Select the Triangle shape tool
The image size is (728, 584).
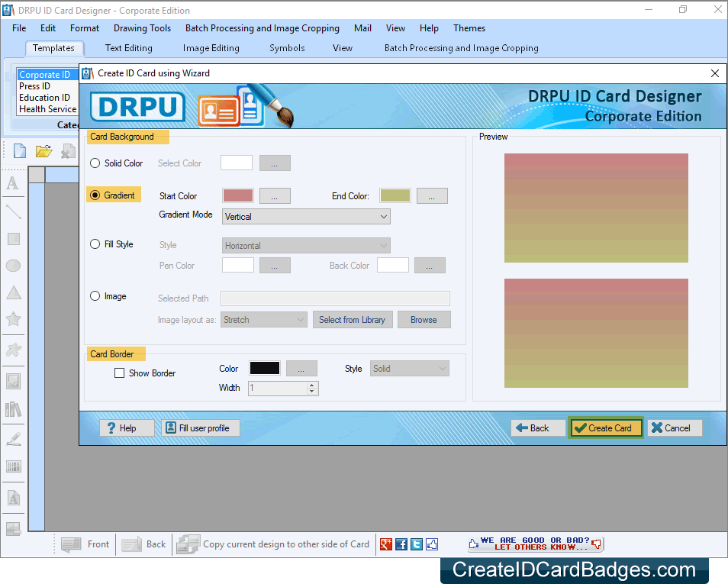[x=14, y=292]
